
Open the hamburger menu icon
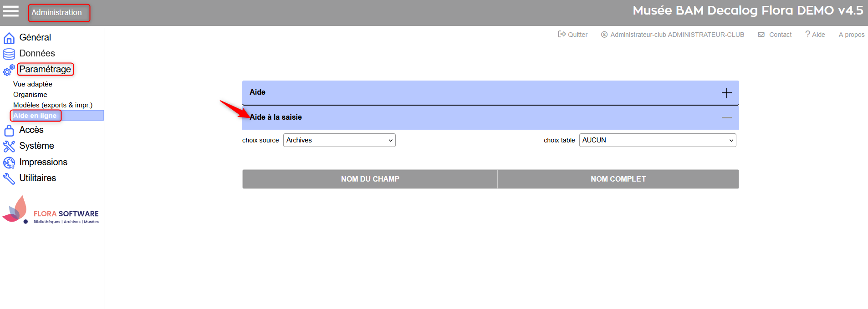[x=10, y=11]
